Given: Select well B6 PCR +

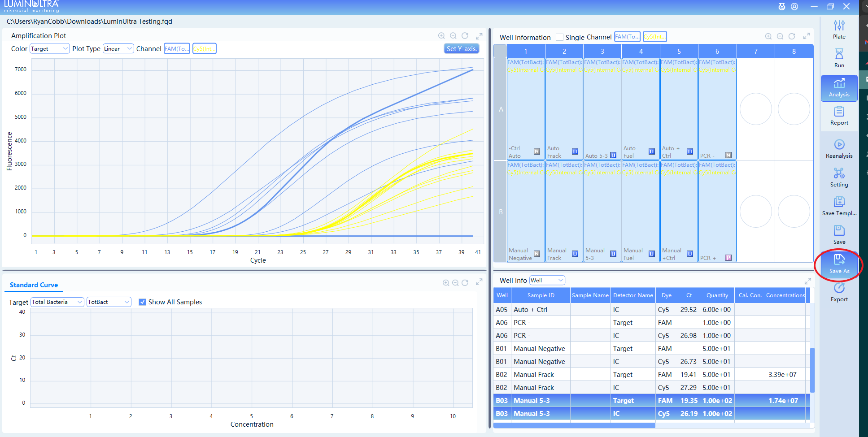Looking at the screenshot, I should [x=717, y=212].
